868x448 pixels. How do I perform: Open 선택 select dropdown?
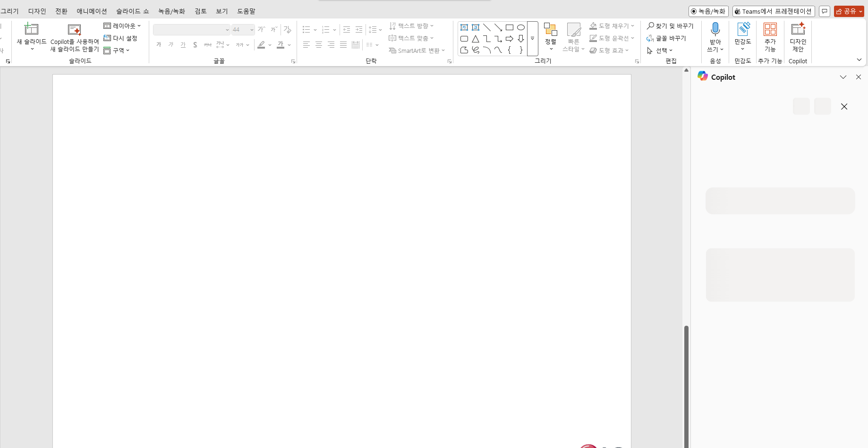click(x=659, y=51)
